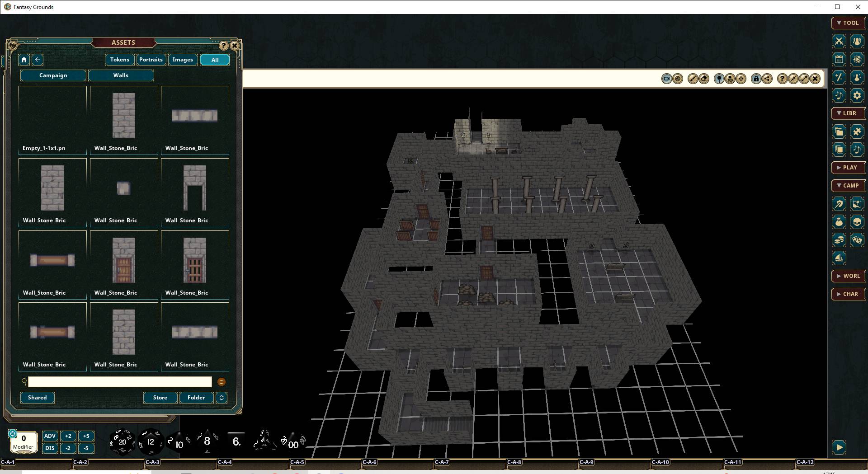The image size is (868, 474).
Task: Open the Modules puzzle-piece icon
Action: click(x=857, y=131)
